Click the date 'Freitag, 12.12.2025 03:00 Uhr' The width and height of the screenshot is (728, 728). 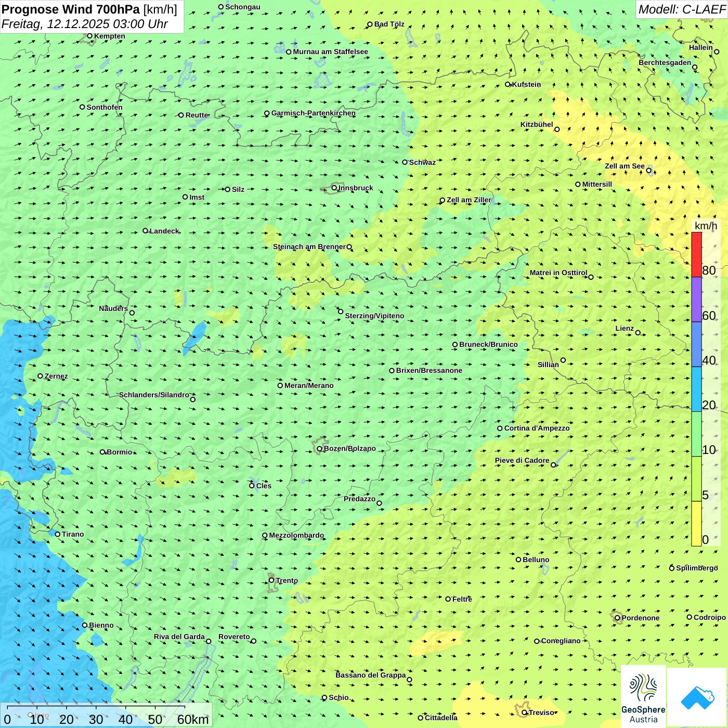[x=85, y=24]
